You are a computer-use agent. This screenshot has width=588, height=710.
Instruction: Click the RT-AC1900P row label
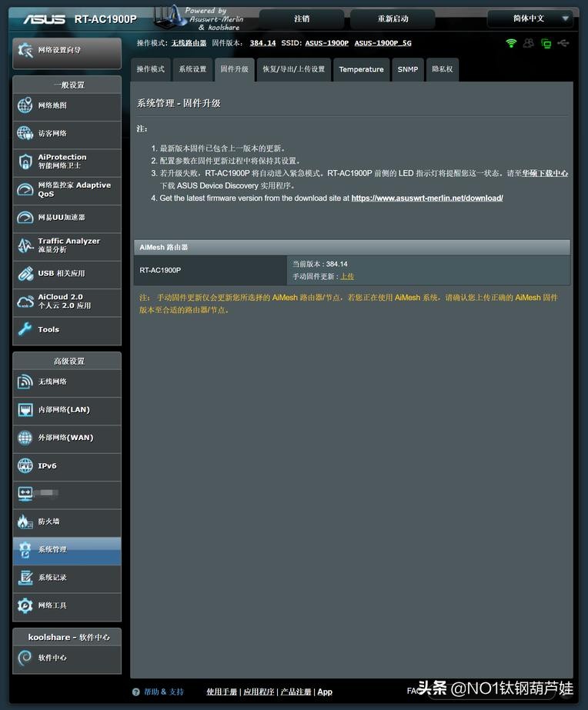click(160, 270)
